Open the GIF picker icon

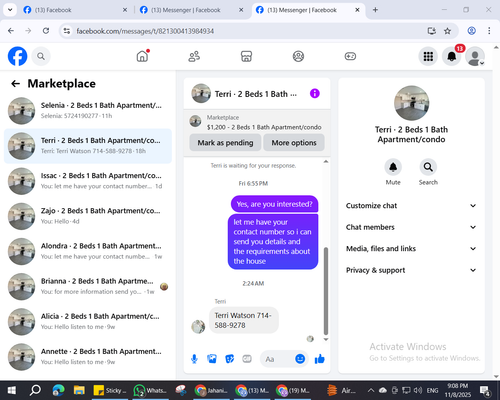(x=247, y=359)
